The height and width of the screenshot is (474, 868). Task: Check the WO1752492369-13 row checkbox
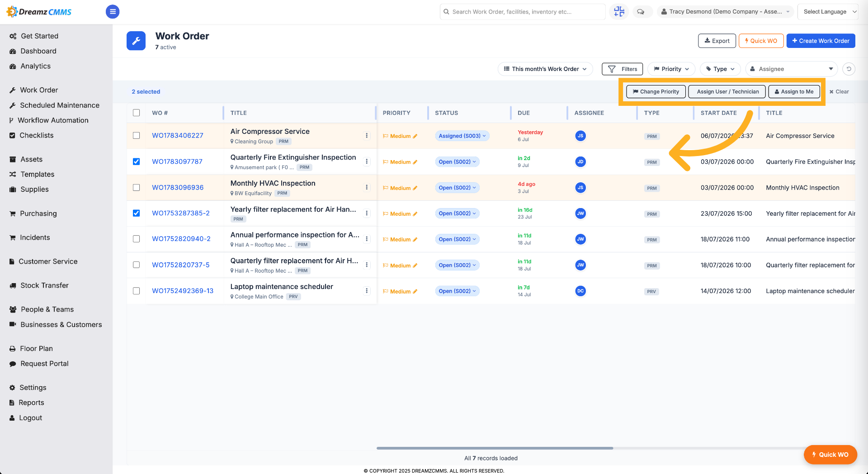[137, 291]
